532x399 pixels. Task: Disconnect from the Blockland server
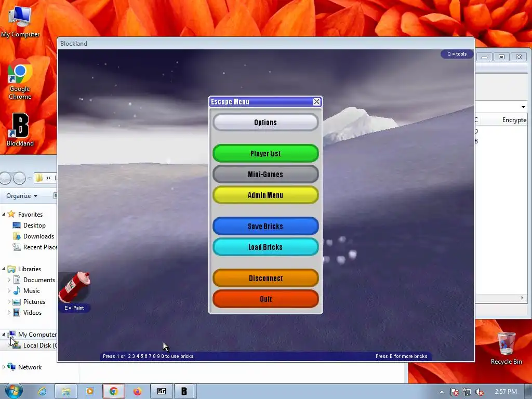tap(265, 278)
